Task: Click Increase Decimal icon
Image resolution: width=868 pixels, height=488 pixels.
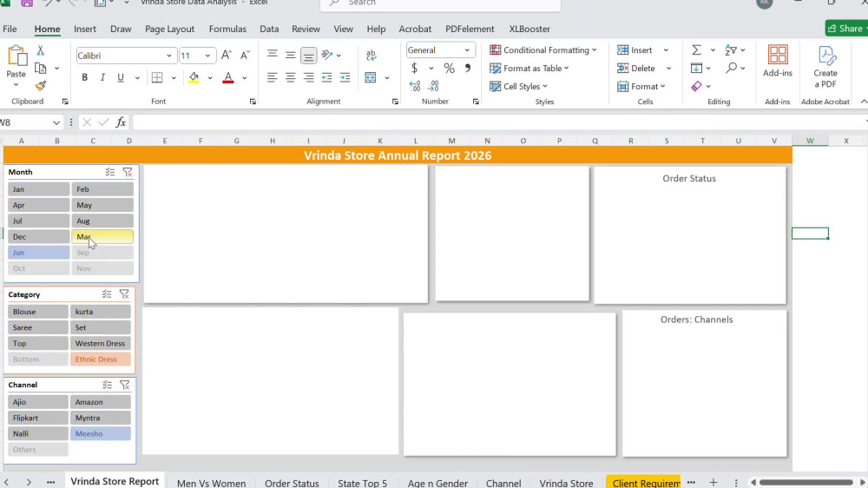Action: pos(415,86)
